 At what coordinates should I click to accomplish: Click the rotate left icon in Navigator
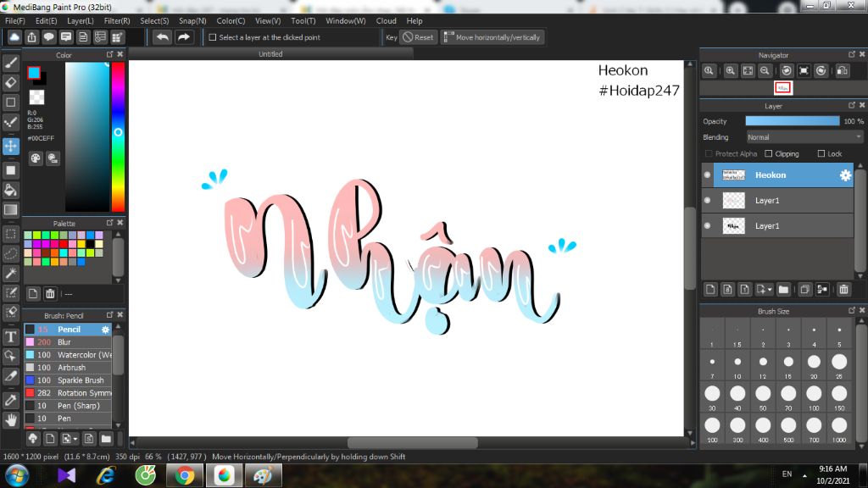click(x=787, y=71)
